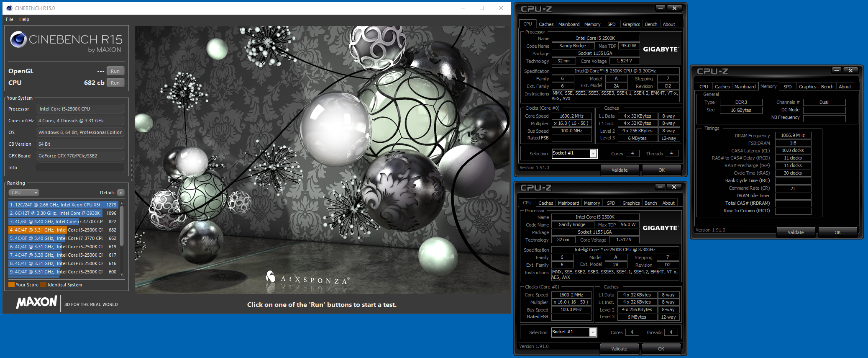
Task: Minimize the Memory CPU-Z window
Action: point(836,70)
